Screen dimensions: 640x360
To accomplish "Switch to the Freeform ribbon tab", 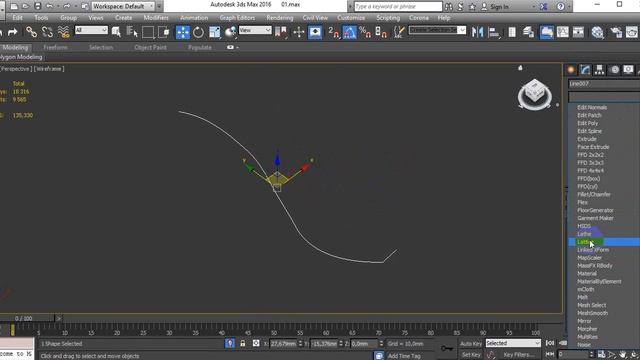I will click(x=56, y=47).
